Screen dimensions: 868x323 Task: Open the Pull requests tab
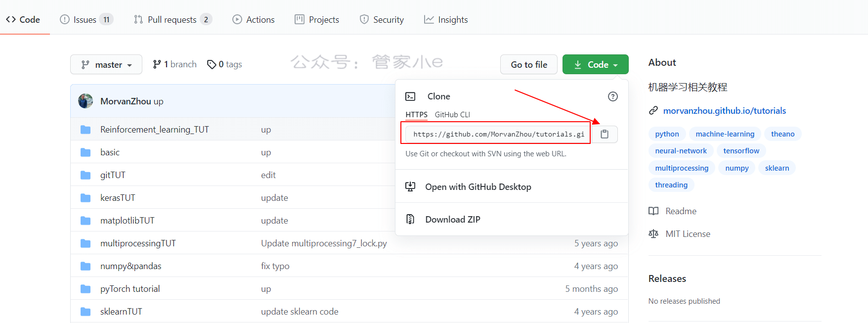(173, 19)
